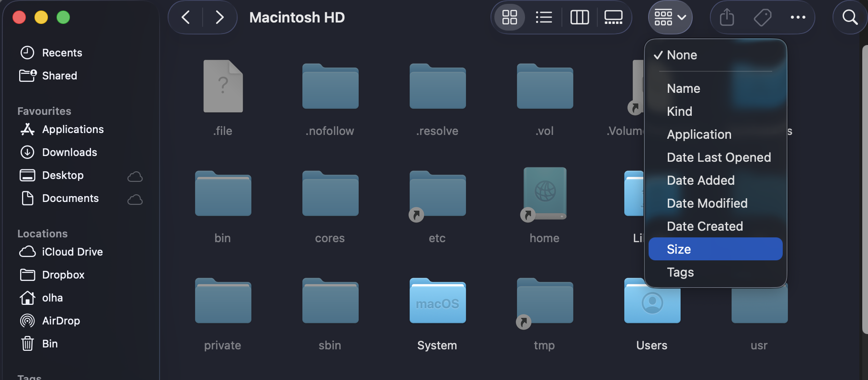Image resolution: width=868 pixels, height=380 pixels.
Task: Switch to list view
Action: [544, 17]
